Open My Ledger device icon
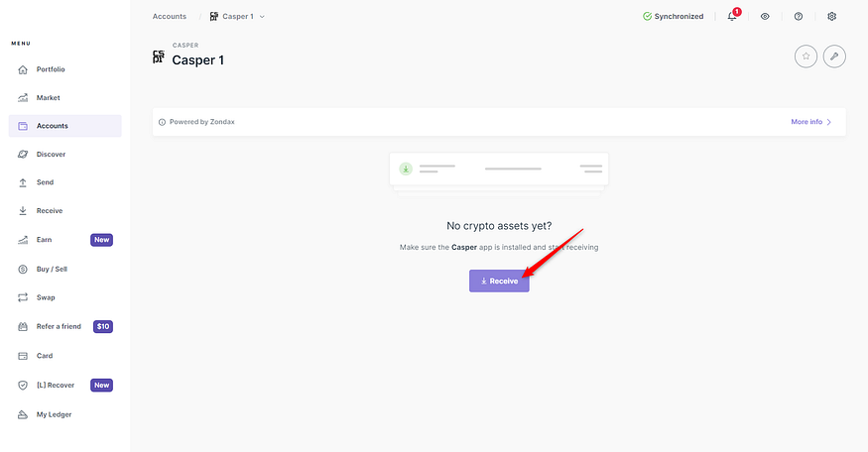Screen dimensions: 868x452 pos(23,414)
